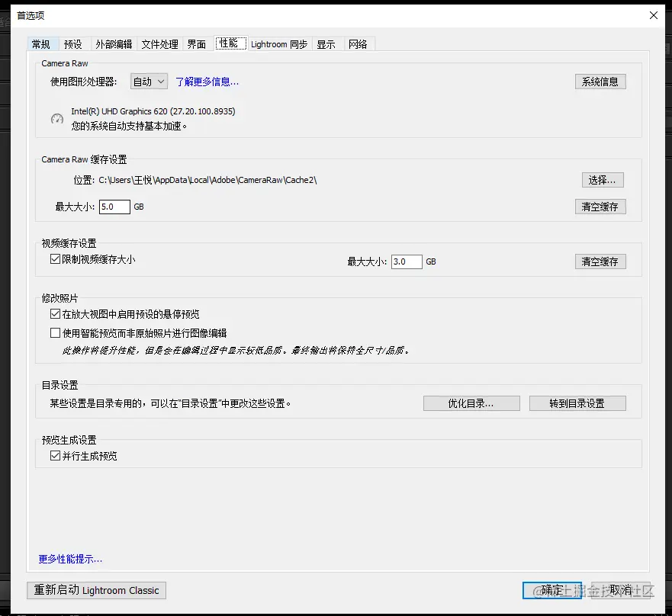Clear the video cache with 清空缓存
This screenshot has width=672, height=616.
tap(600, 261)
